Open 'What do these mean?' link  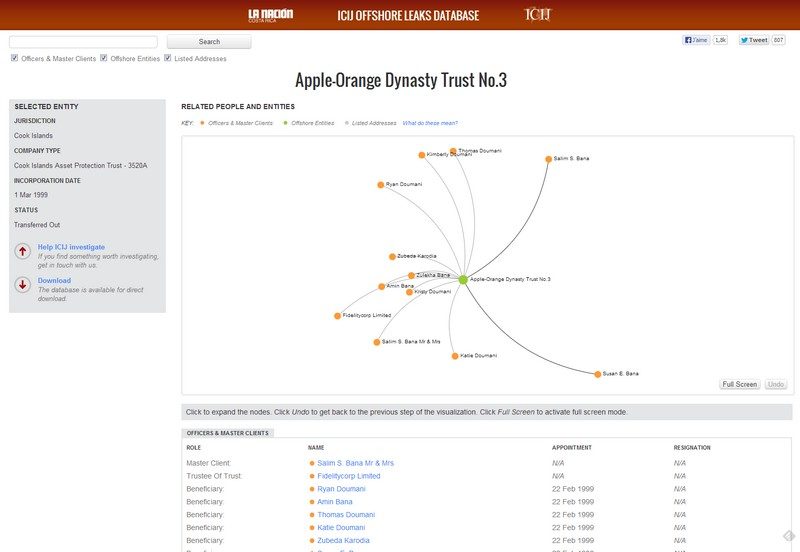coord(430,123)
